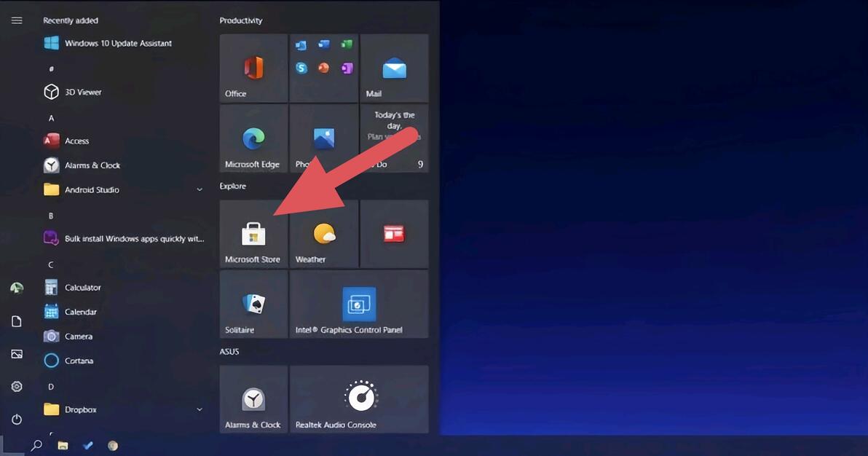Jump via the letter B header

(x=51, y=216)
